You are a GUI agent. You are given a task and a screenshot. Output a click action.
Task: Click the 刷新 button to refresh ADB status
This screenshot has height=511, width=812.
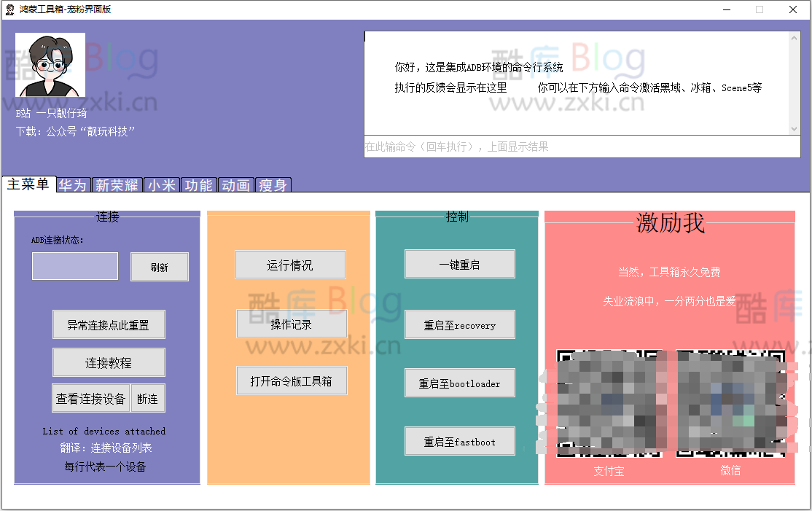coord(159,266)
